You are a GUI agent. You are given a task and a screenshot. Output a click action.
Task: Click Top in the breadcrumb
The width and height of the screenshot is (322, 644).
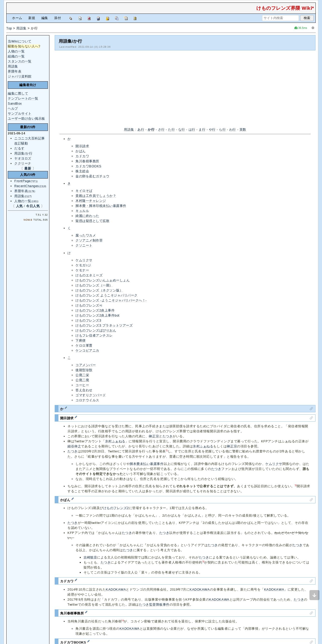[x=9, y=28]
